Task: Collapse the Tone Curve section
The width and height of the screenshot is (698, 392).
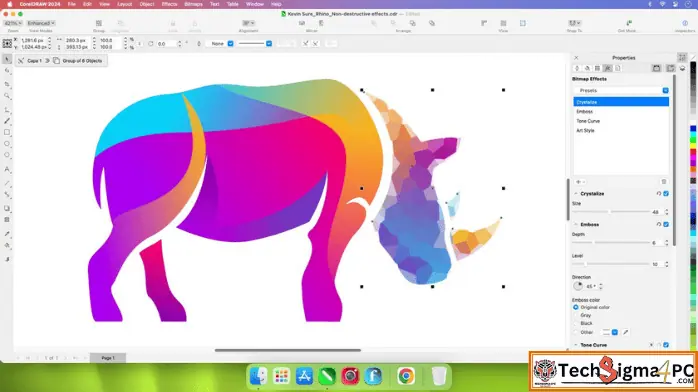Action: coord(576,345)
